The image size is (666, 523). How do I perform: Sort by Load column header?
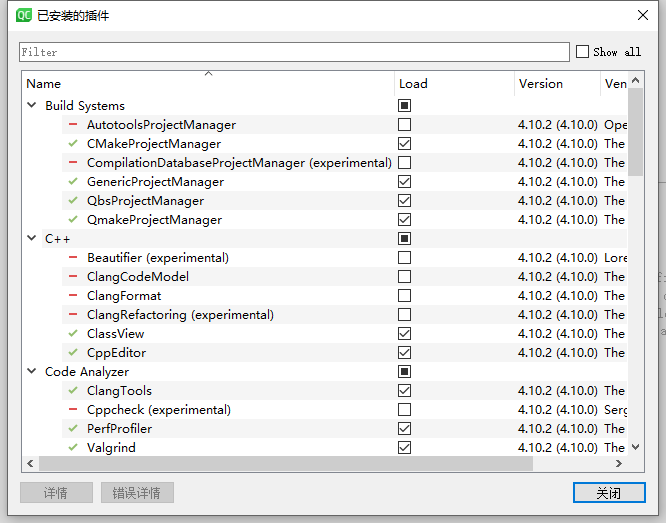pyautogui.click(x=454, y=84)
